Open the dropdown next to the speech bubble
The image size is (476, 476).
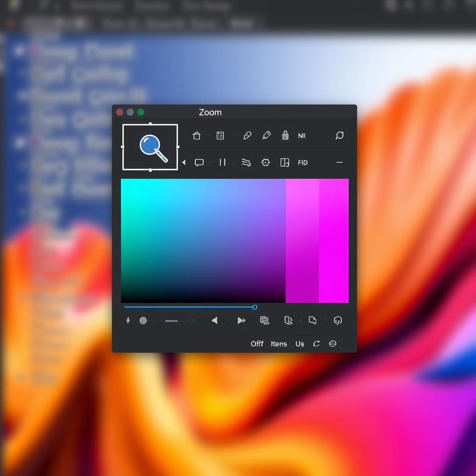pyautogui.click(x=210, y=163)
